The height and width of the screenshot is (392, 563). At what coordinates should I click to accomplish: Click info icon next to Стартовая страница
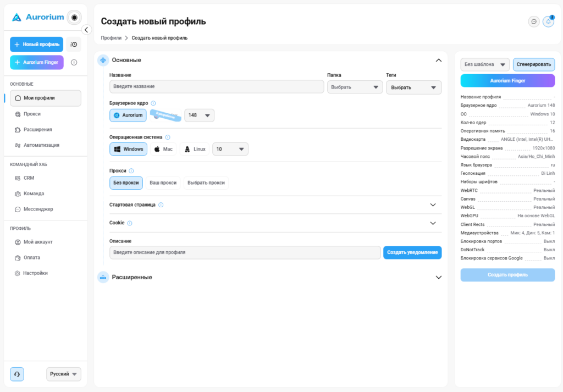tap(161, 205)
